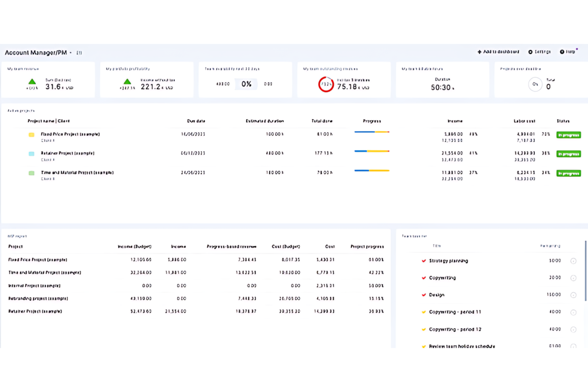
Task: Click progress bar of Retainer Project row
Action: point(372,151)
